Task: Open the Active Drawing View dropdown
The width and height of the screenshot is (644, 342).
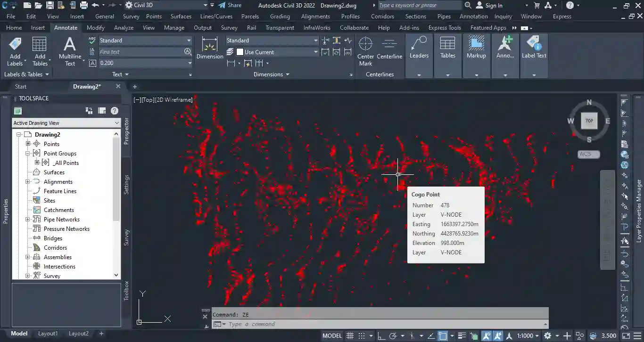Action: [66, 123]
